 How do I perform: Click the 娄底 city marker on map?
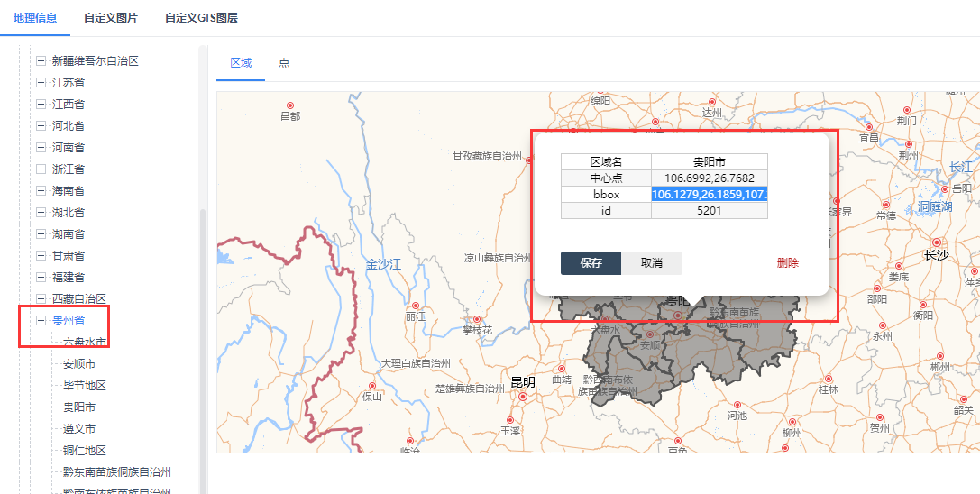(x=899, y=267)
